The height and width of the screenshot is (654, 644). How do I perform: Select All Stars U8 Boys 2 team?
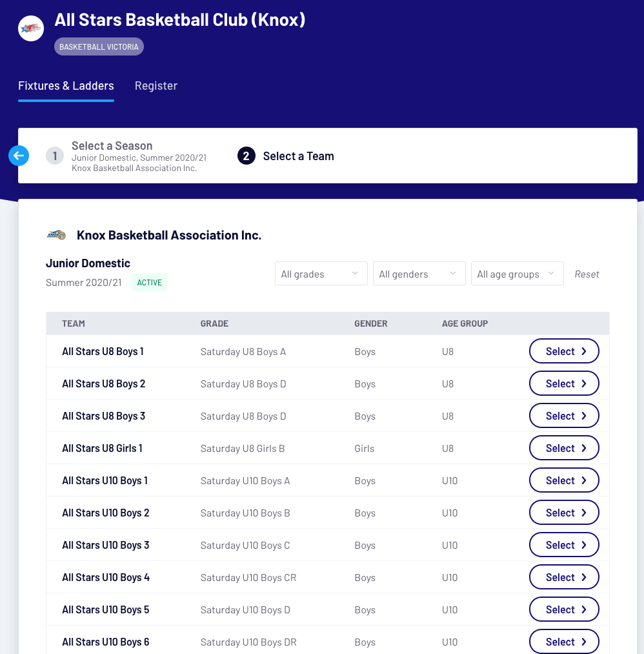pos(563,383)
